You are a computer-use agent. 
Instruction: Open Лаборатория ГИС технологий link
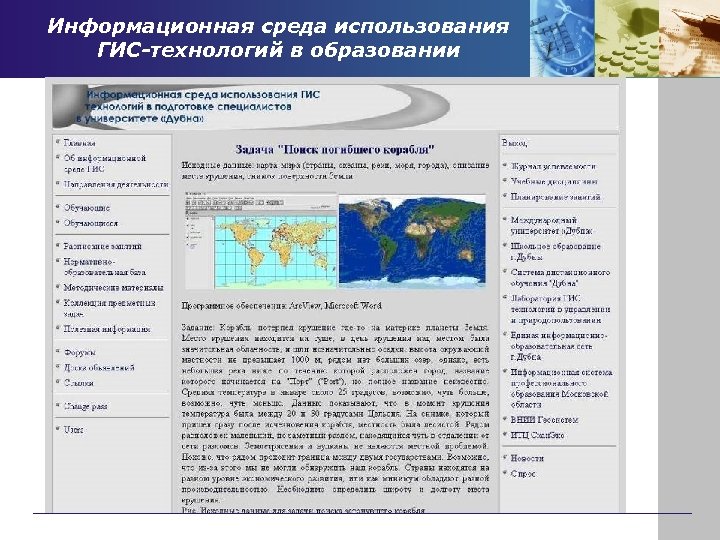click(x=560, y=309)
